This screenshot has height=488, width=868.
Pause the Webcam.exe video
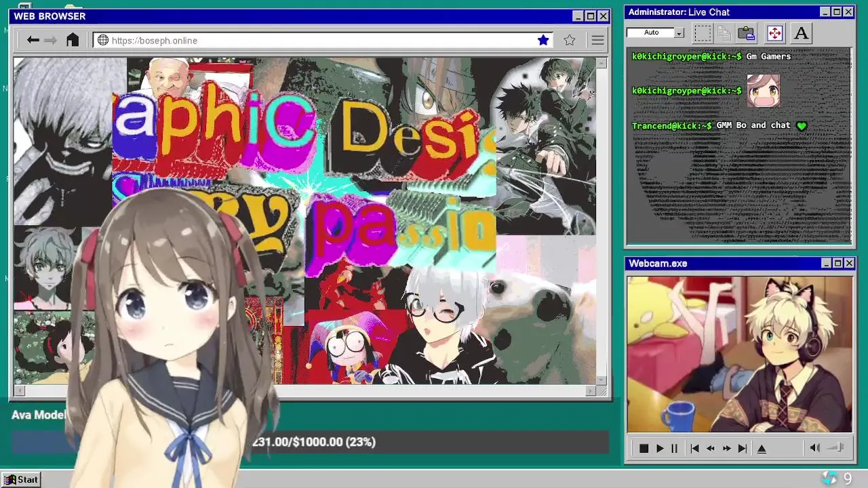point(674,448)
